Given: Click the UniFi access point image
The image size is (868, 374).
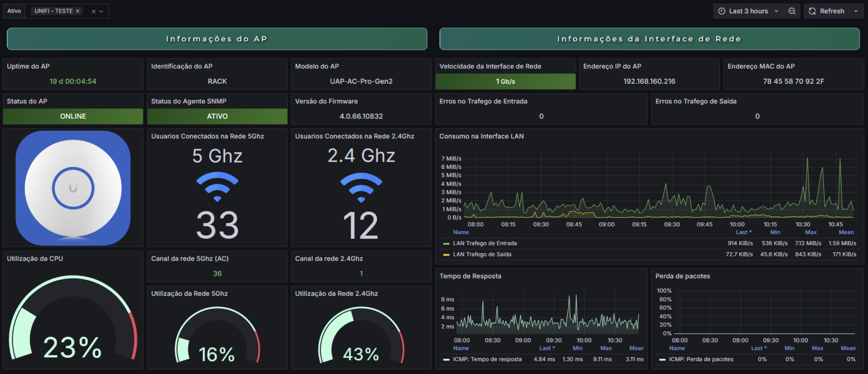Looking at the screenshot, I should (73, 188).
